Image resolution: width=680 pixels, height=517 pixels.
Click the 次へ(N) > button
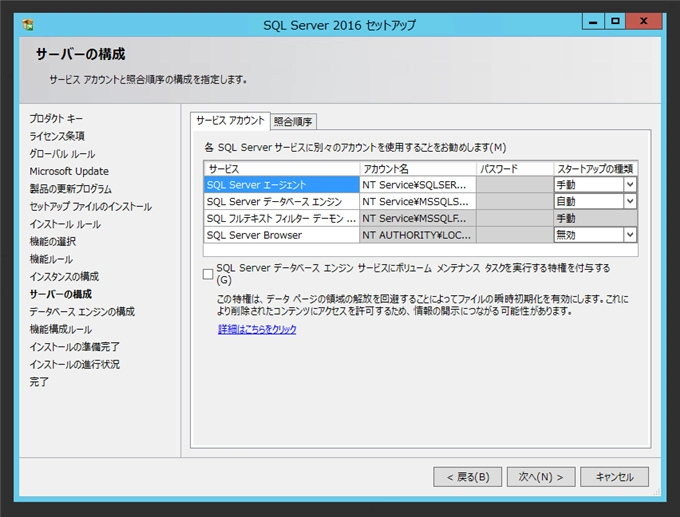pos(541,477)
